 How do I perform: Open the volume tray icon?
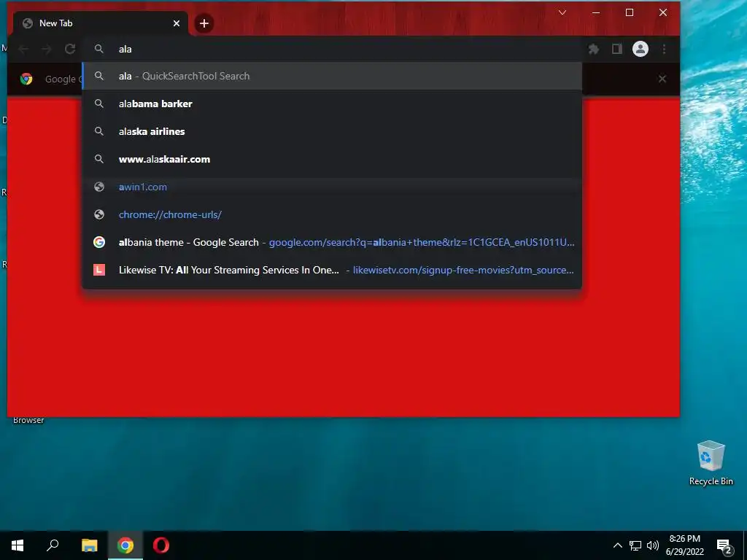pyautogui.click(x=653, y=545)
